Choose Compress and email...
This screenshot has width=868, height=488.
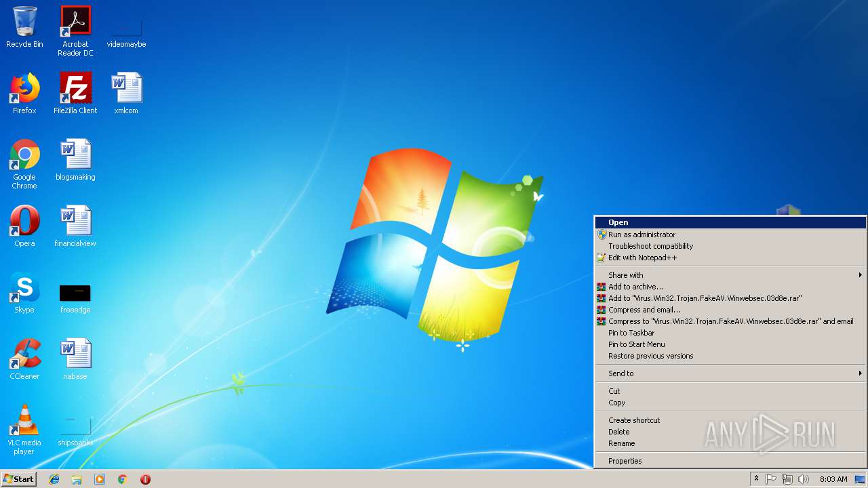pos(730,310)
